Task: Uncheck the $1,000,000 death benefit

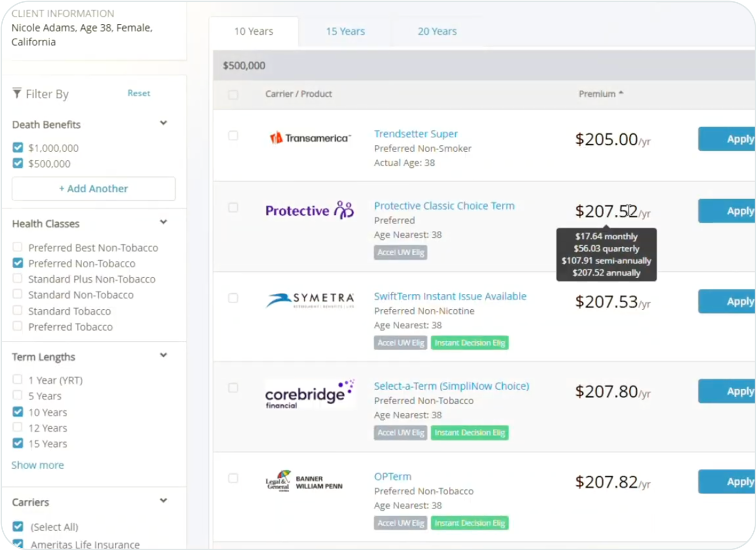Action: (x=18, y=147)
